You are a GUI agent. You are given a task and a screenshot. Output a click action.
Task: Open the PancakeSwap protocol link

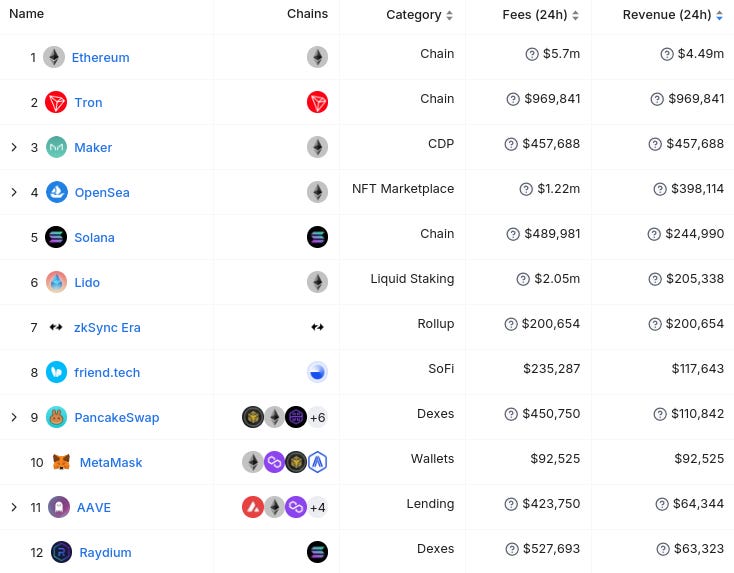[x=117, y=417]
